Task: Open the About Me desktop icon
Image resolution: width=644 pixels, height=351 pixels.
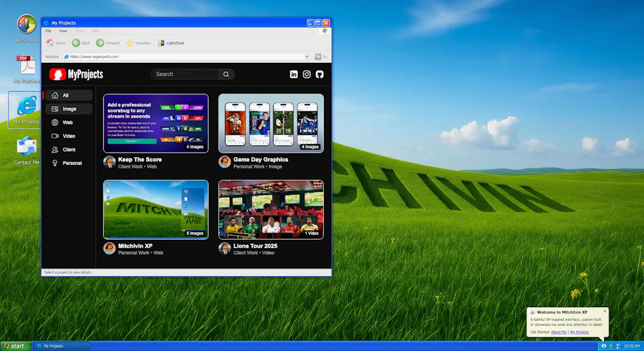Action: pyautogui.click(x=27, y=28)
